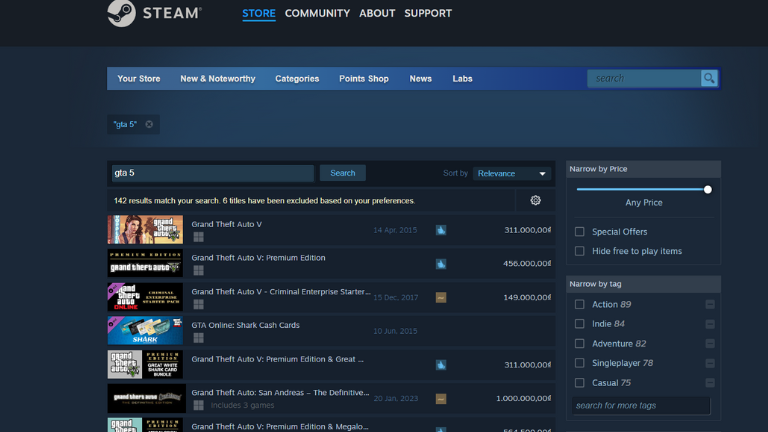This screenshot has height=432, width=768.
Task: Click the 1.000.000,00 price text
Action: click(524, 399)
